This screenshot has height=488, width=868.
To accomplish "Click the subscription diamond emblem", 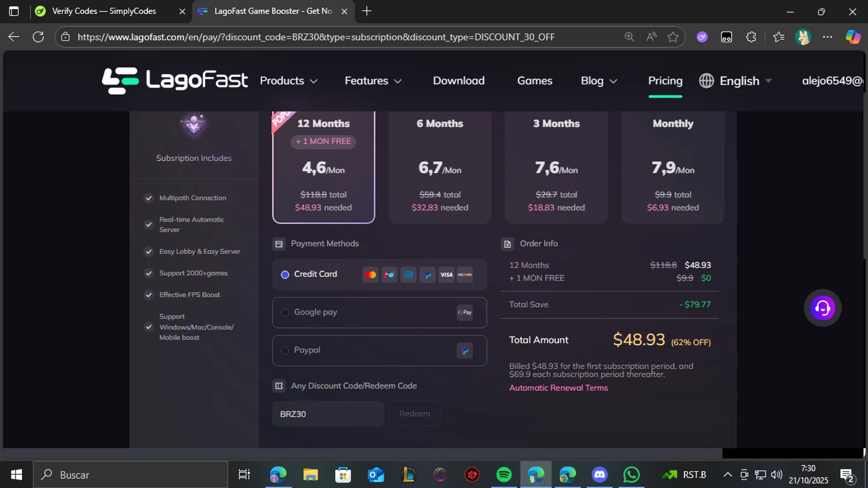I will point(194,124).
